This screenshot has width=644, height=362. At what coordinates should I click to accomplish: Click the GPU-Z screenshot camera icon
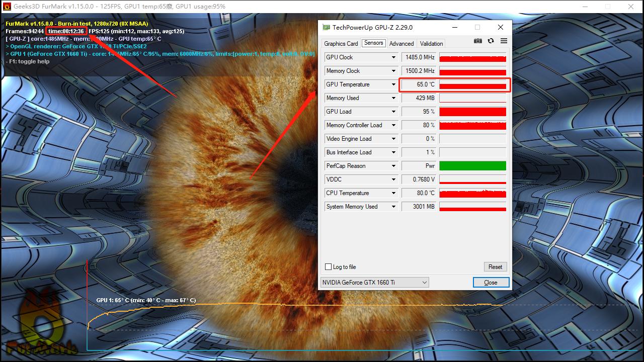point(478,41)
